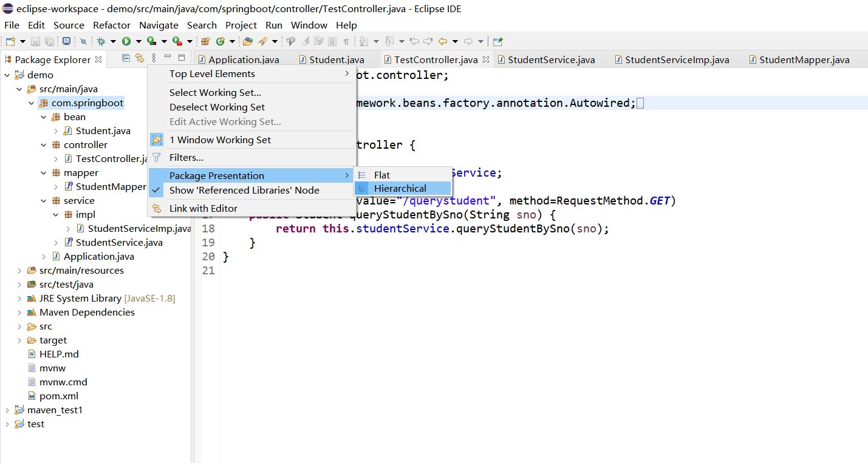
Task: Click the New file wizard icon
Action: pos(10,41)
